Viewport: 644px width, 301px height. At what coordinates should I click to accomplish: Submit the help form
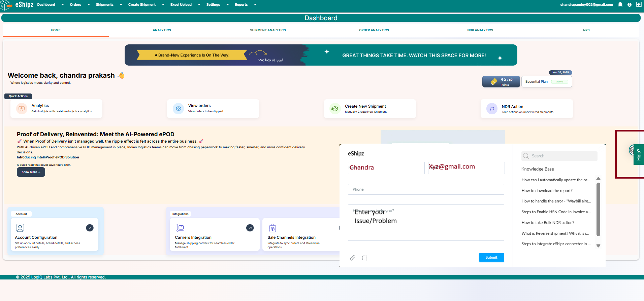pos(491,257)
